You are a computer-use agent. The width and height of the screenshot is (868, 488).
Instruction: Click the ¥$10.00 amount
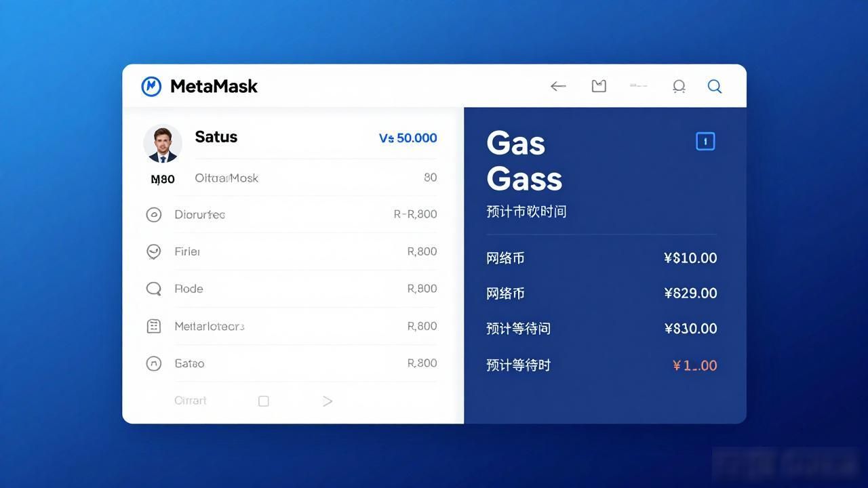pos(690,258)
